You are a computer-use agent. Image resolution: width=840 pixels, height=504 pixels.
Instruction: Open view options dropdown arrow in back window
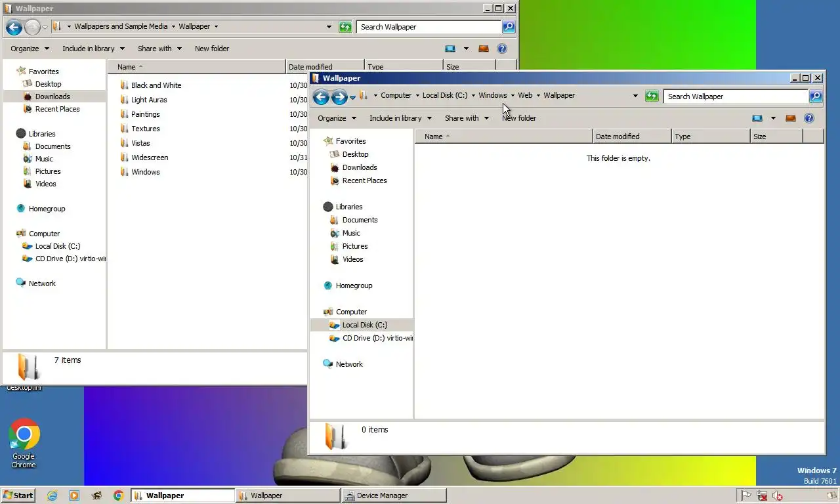click(x=466, y=49)
